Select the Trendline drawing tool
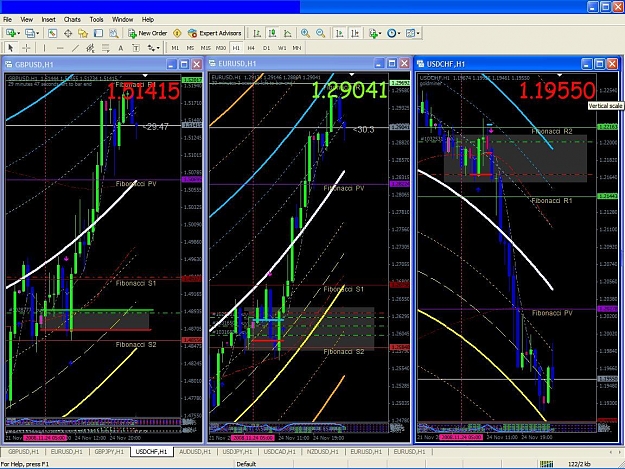 tap(75, 48)
